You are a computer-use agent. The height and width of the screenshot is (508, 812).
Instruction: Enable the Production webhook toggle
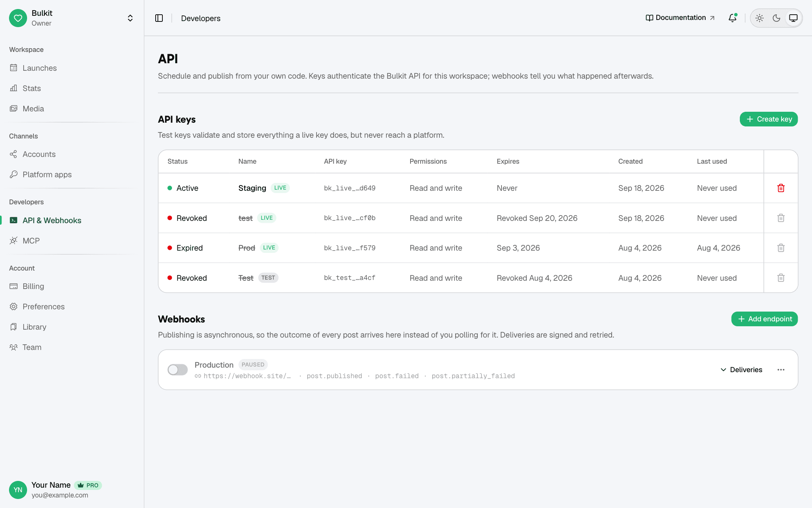177,370
